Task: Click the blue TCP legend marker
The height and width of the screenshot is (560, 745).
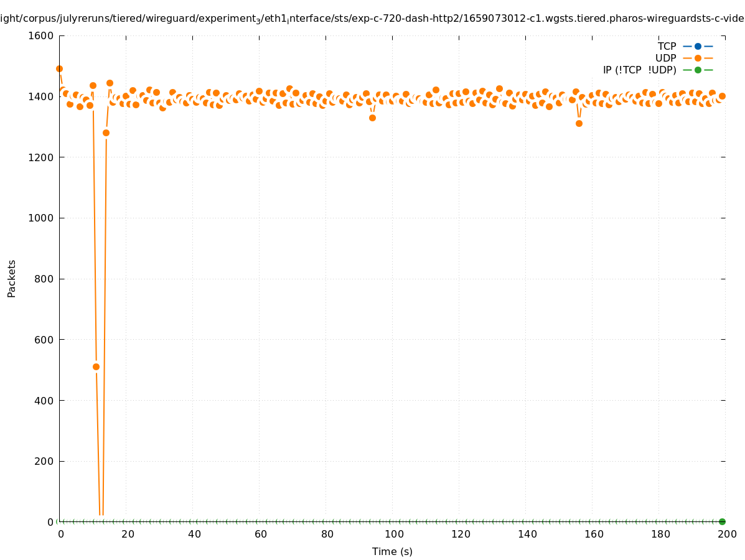Action: pos(698,46)
